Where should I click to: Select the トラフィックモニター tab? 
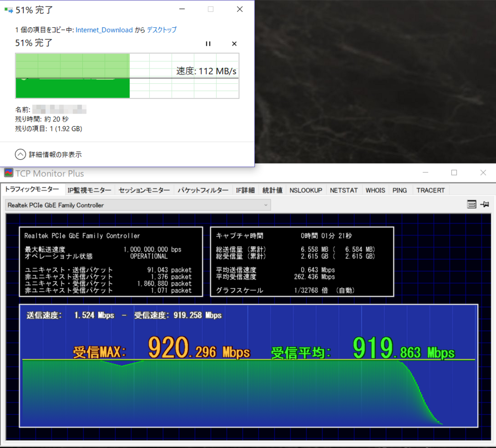32,190
